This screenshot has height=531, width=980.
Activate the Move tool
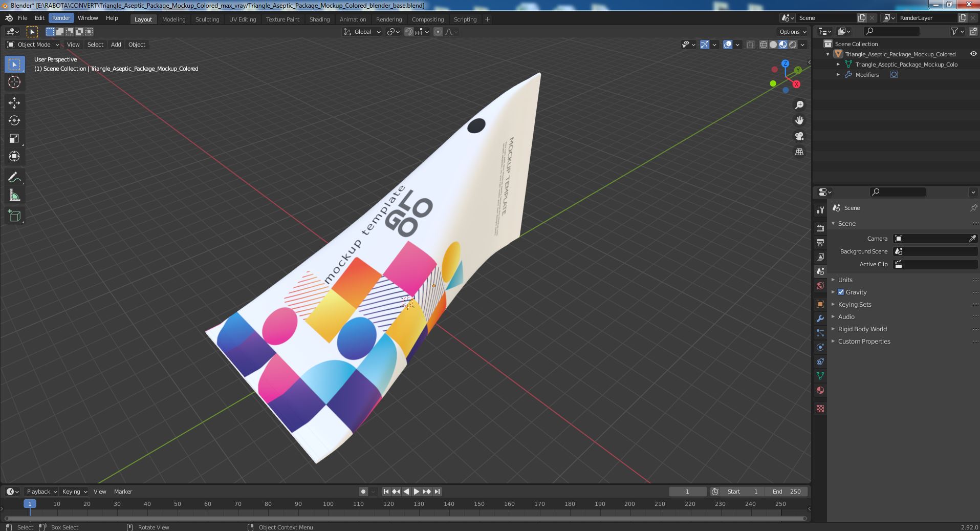click(14, 103)
